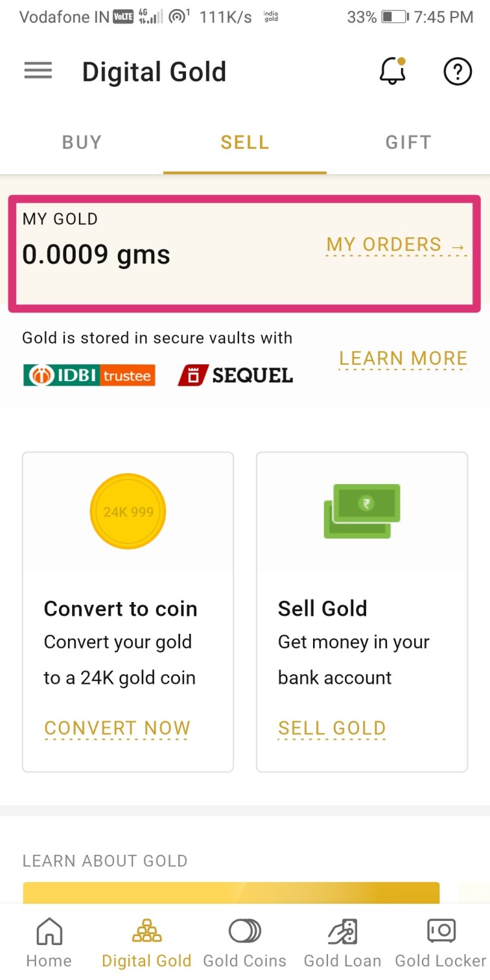This screenshot has height=980, width=490.
Task: Select the SELL tab
Action: point(244,143)
